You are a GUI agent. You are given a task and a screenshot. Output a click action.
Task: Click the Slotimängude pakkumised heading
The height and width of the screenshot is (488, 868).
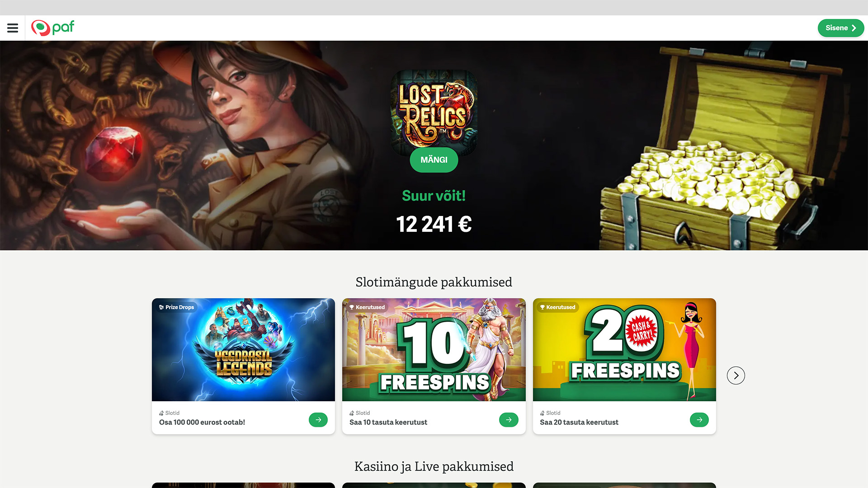(x=434, y=282)
